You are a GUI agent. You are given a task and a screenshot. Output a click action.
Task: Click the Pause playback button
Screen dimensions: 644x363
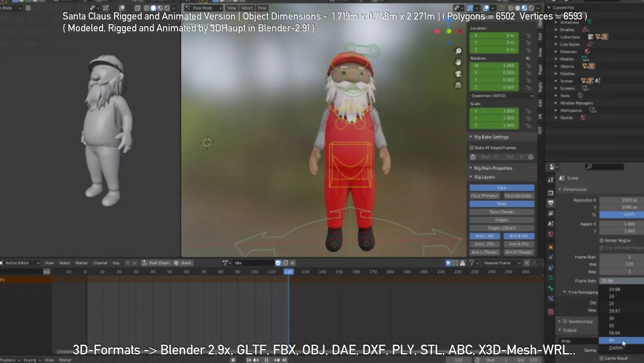tap(266, 360)
